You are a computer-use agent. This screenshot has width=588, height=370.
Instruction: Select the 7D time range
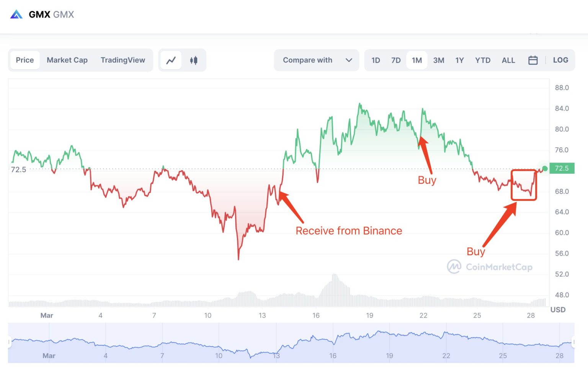pos(396,60)
